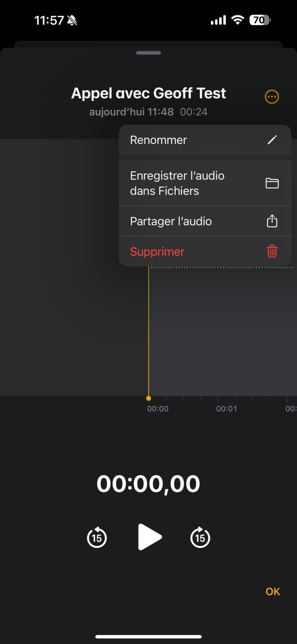Click the yellow playhead marker dot
The image size is (297, 644).
click(148, 398)
